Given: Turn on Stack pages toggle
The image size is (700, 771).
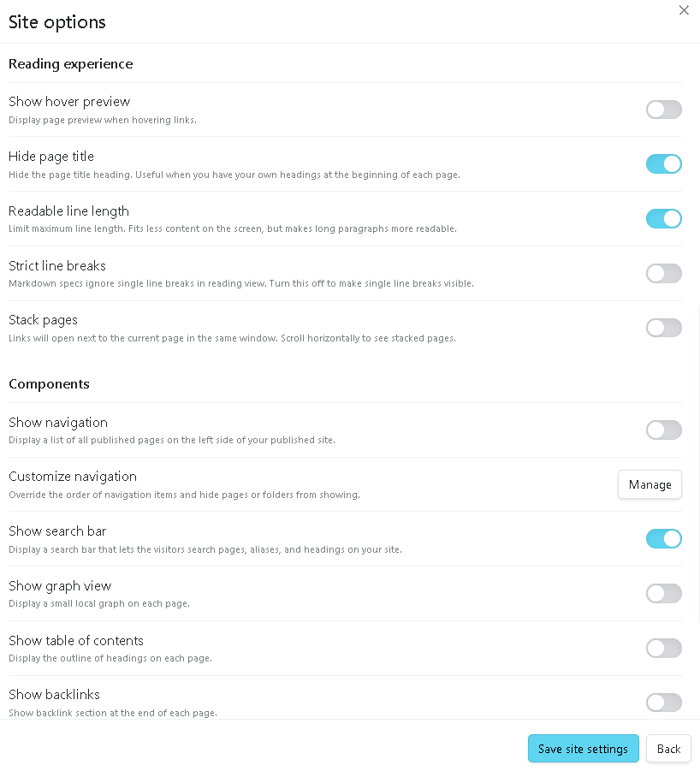Looking at the screenshot, I should tap(663, 328).
